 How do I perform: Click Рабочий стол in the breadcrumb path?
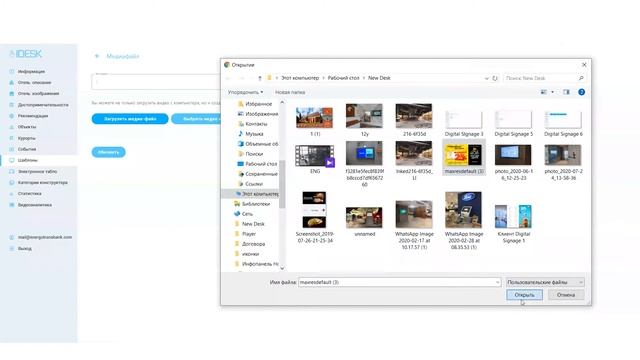coord(344,78)
